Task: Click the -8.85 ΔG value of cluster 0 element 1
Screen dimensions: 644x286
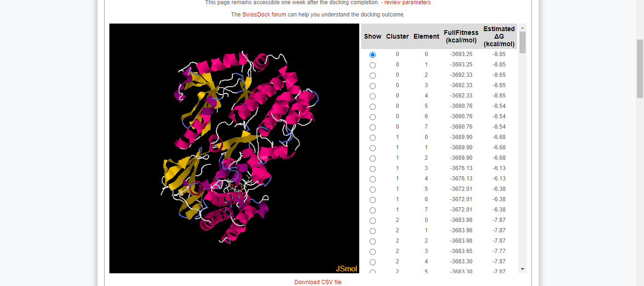Action: [499, 65]
